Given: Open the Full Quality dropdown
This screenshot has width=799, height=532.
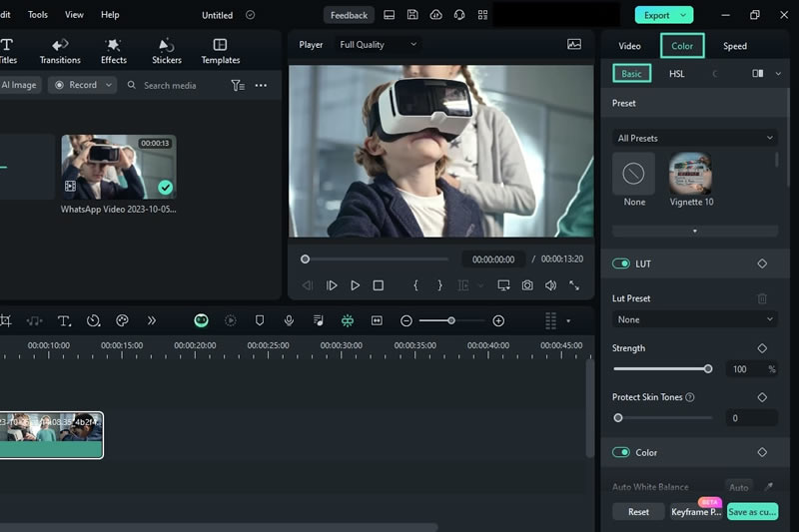Looking at the screenshot, I should [x=378, y=44].
